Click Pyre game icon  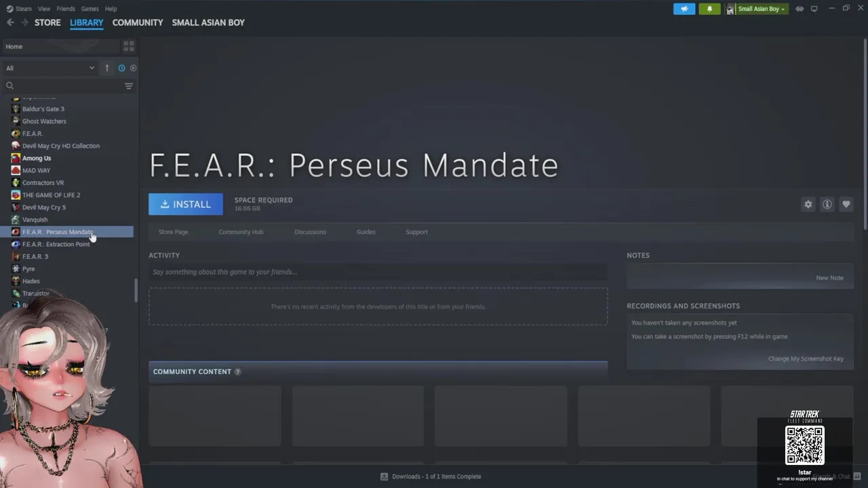pos(16,268)
